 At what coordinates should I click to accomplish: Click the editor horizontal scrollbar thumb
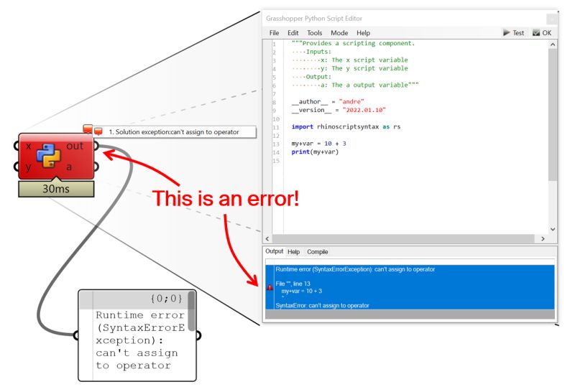pyautogui.click(x=403, y=239)
